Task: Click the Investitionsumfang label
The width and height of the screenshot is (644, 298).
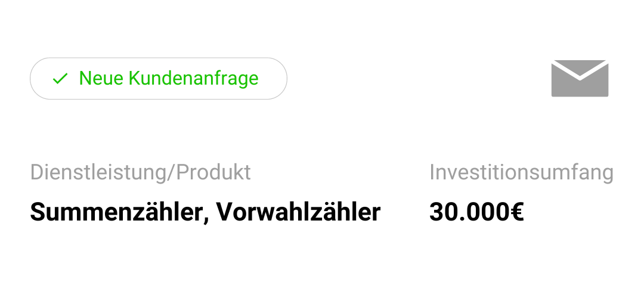Action: click(521, 172)
